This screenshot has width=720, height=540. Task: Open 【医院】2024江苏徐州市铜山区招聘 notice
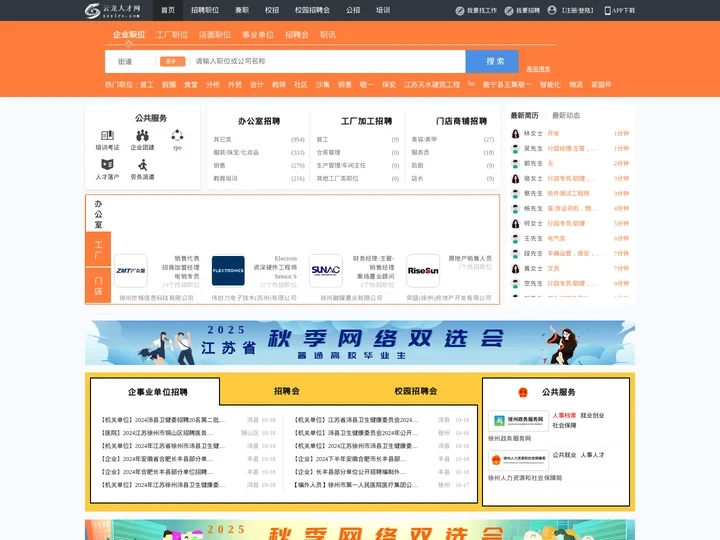click(157, 433)
